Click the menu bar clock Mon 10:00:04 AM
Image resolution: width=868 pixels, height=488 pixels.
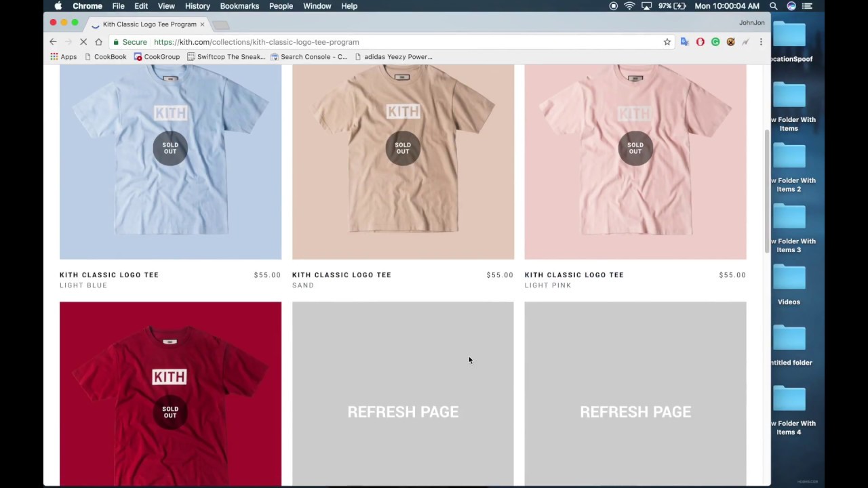(x=727, y=6)
